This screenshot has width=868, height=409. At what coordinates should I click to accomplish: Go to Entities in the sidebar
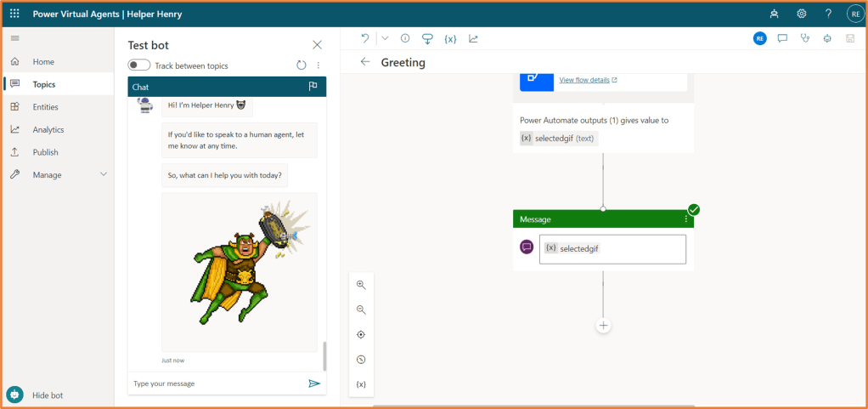tap(45, 107)
